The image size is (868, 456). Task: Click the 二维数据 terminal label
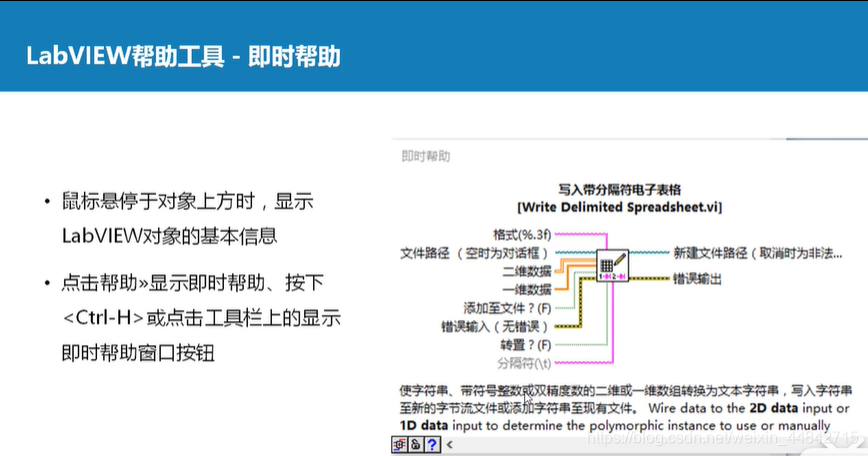point(526,271)
